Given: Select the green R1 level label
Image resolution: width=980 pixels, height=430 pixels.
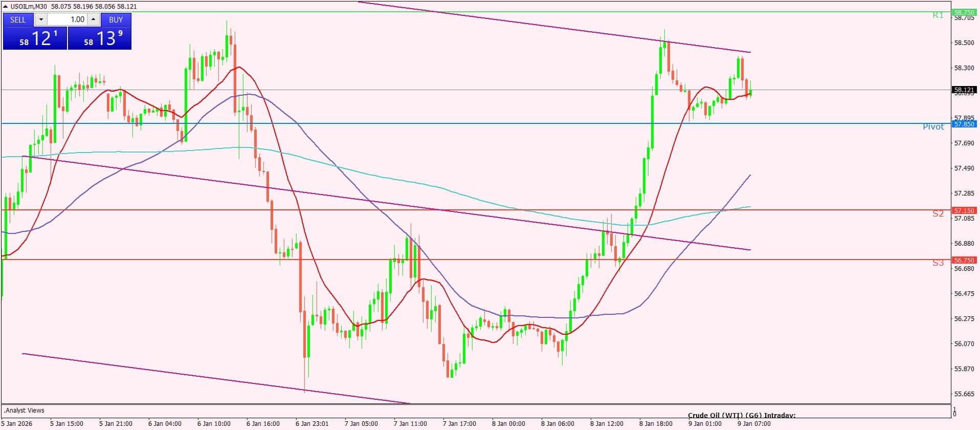Looking at the screenshot, I should click(938, 15).
